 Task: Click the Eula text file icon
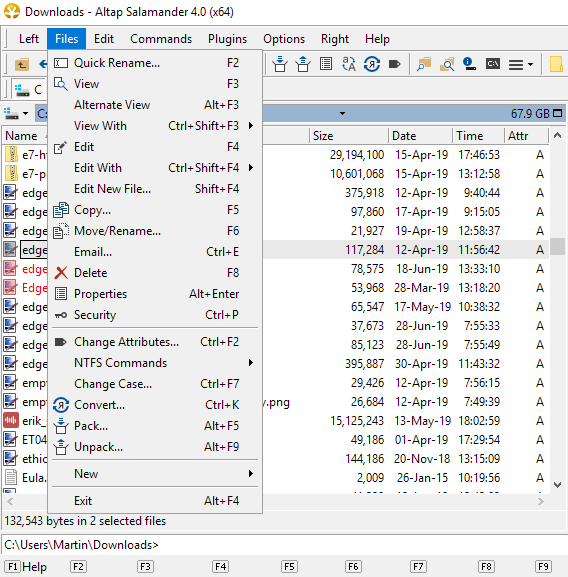pos(11,477)
